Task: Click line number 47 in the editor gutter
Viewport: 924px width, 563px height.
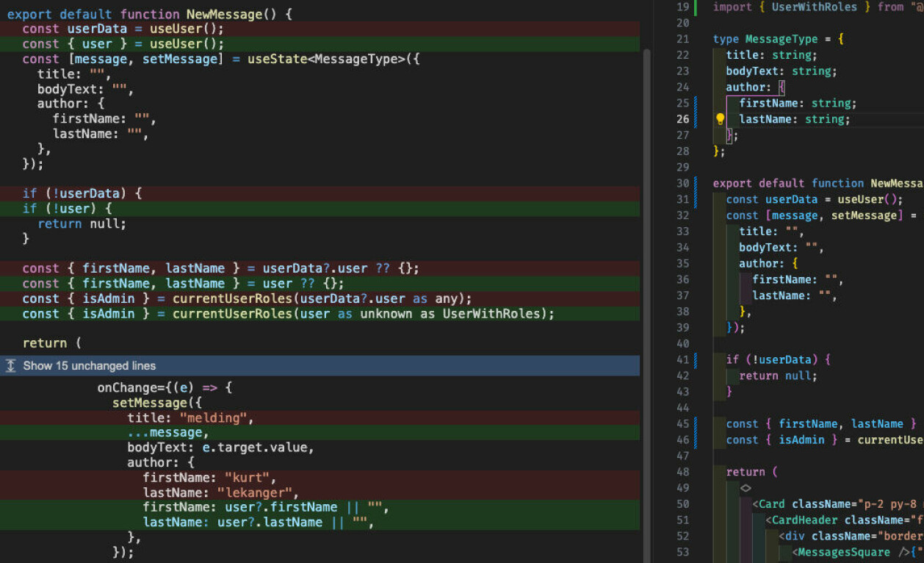Action: tap(682, 456)
